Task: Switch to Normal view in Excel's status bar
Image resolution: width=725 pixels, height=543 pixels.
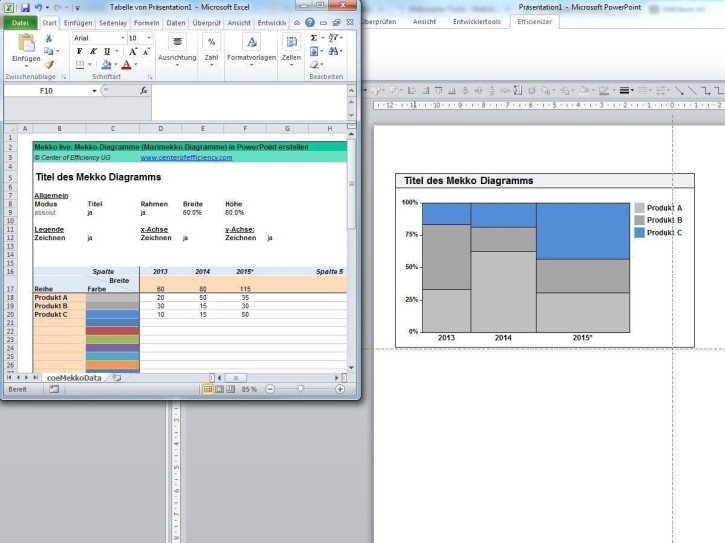Action: (208, 389)
